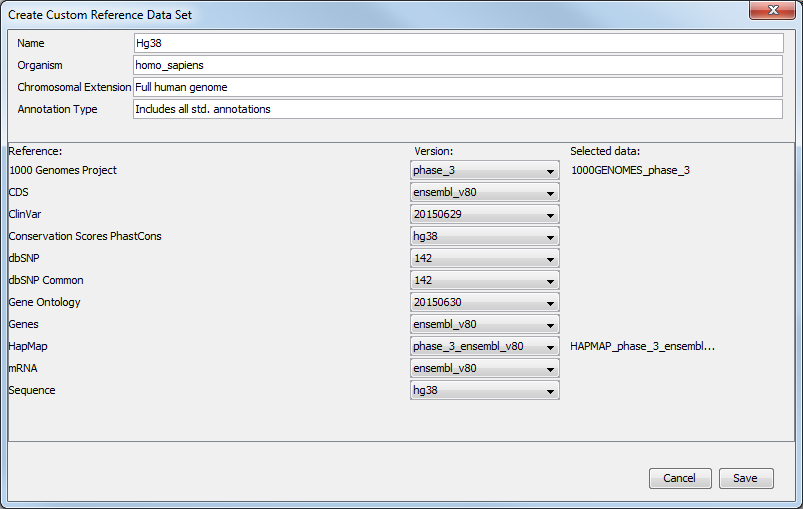Select the HAPMAP_phase_3_ensembl selected data text

point(642,347)
